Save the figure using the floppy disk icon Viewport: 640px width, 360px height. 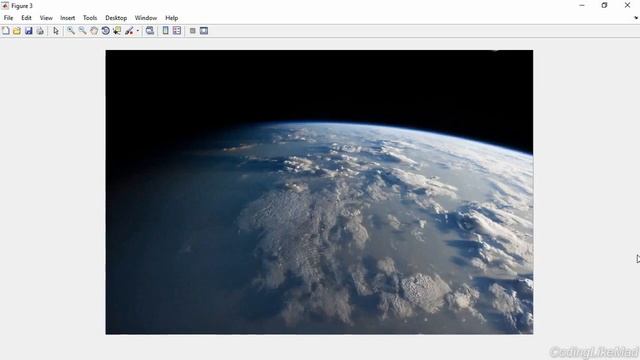point(28,31)
